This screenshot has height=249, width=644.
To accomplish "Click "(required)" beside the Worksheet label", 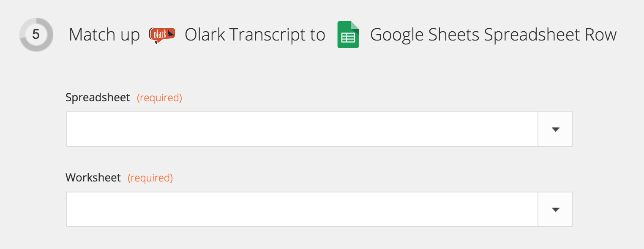I will 150,178.
